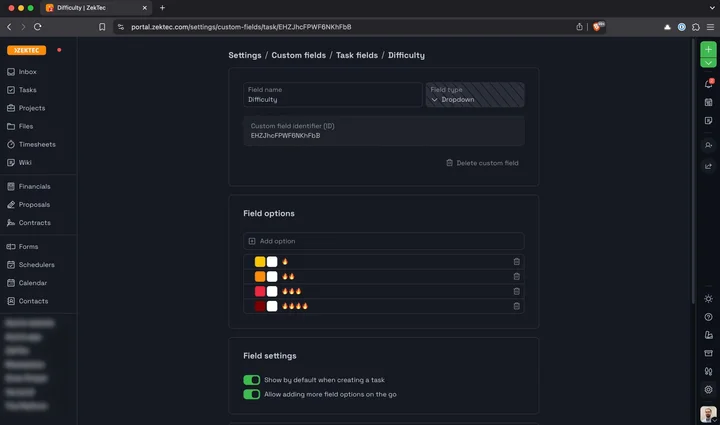
Task: Reload the page
Action: [38, 27]
